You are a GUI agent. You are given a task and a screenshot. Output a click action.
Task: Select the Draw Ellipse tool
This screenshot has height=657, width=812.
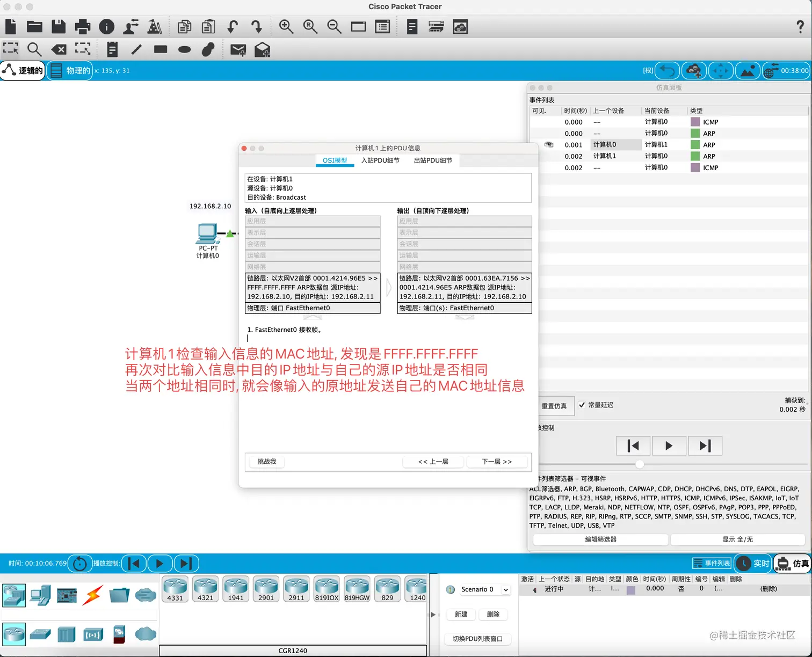click(185, 49)
